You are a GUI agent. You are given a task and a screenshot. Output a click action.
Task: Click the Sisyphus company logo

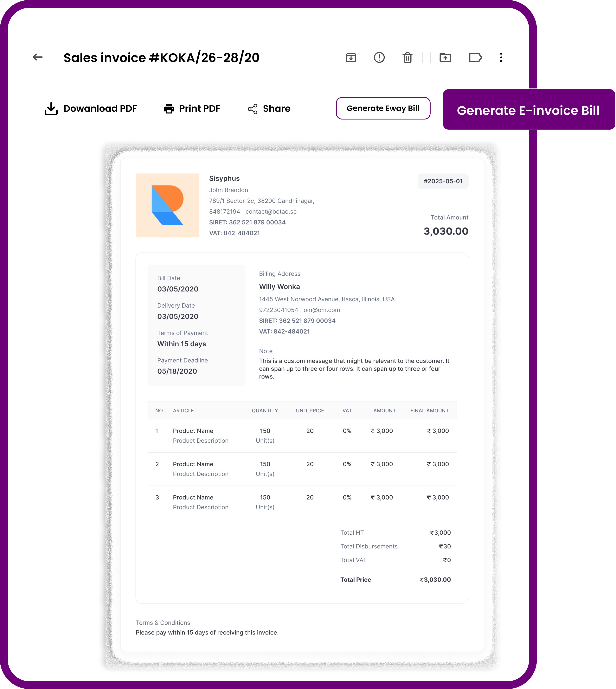click(x=168, y=205)
